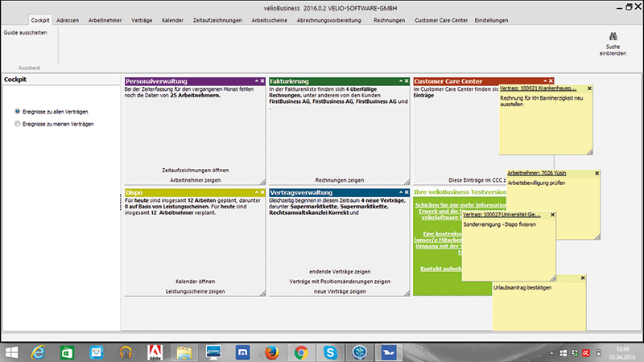This screenshot has height=362, width=644.
Task: Close the Fakturierung panel
Action: pos(407,81)
